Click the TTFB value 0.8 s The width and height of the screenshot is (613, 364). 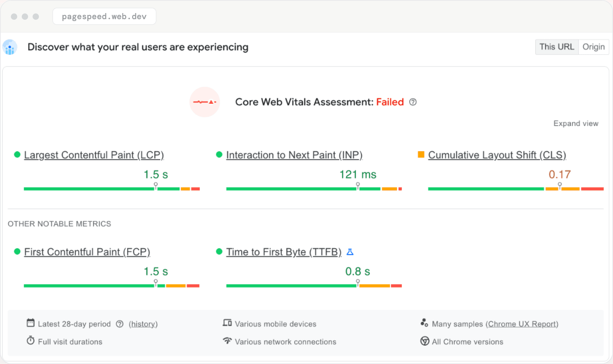(358, 271)
